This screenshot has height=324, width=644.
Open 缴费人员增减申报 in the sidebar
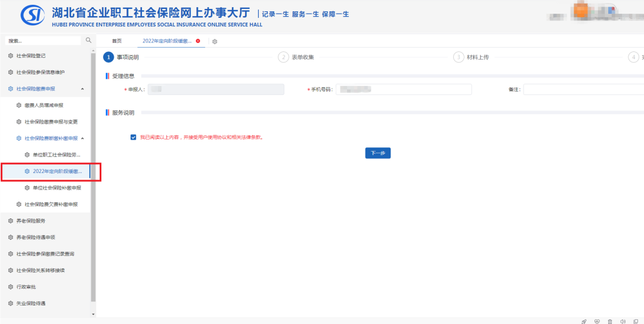pos(44,105)
